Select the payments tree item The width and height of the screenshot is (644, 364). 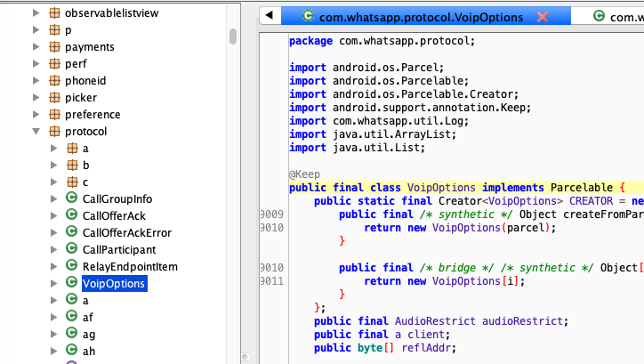[90, 47]
